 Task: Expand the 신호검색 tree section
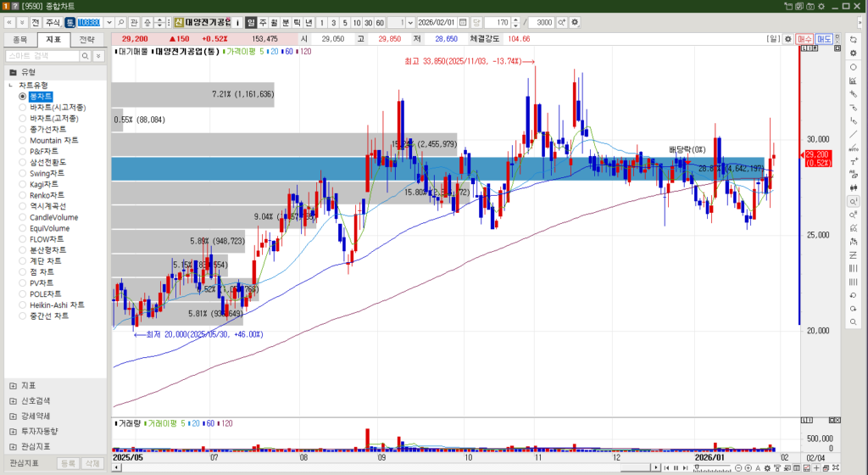click(x=13, y=400)
